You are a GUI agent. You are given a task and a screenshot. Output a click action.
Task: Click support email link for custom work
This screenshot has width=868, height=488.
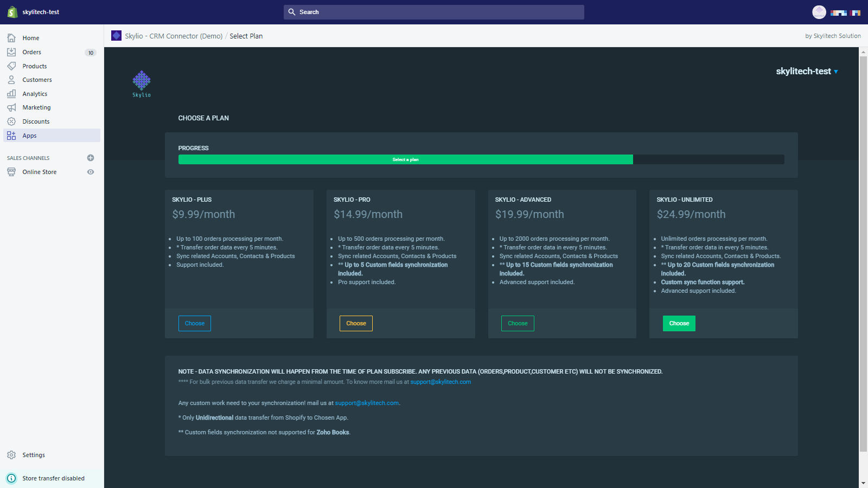pyautogui.click(x=367, y=403)
